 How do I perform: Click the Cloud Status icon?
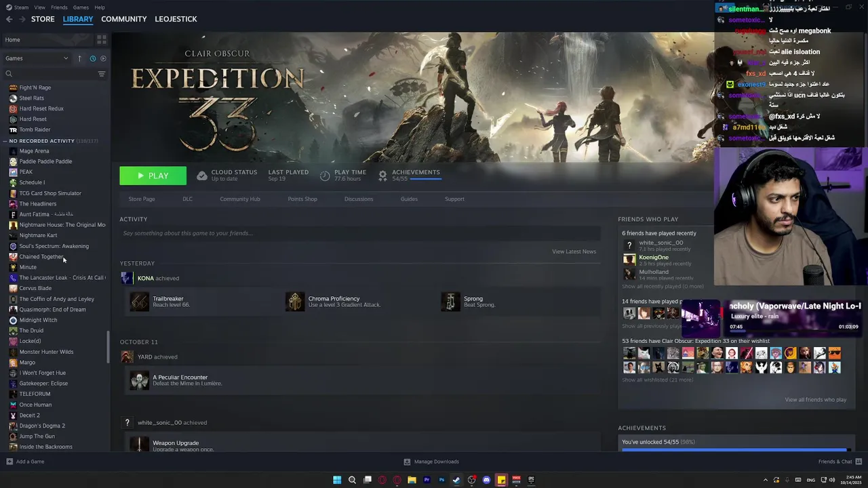[201, 176]
